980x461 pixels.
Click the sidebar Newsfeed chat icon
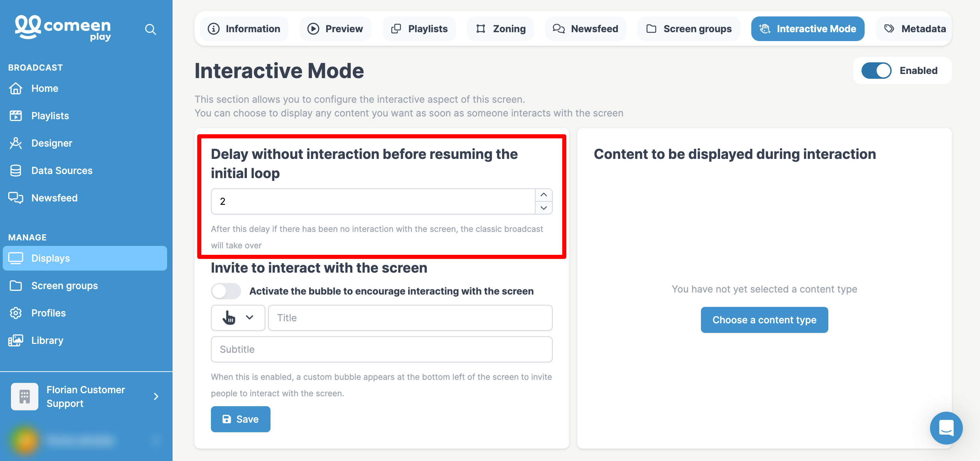pyautogui.click(x=16, y=198)
